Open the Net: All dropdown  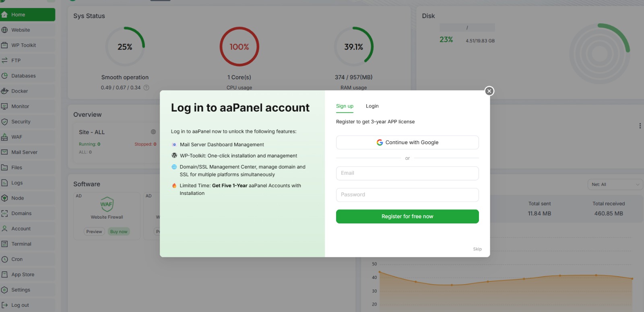[615, 184]
